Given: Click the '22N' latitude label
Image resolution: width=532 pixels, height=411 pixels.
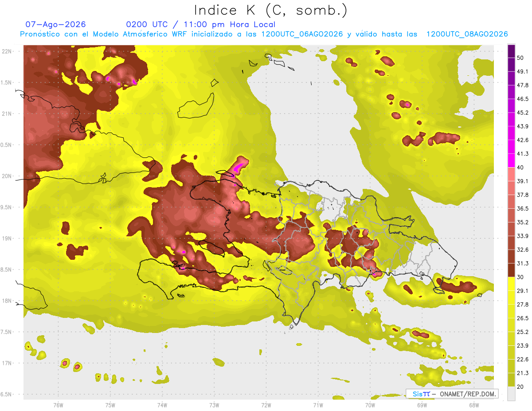Looking at the screenshot, I should [x=7, y=51].
